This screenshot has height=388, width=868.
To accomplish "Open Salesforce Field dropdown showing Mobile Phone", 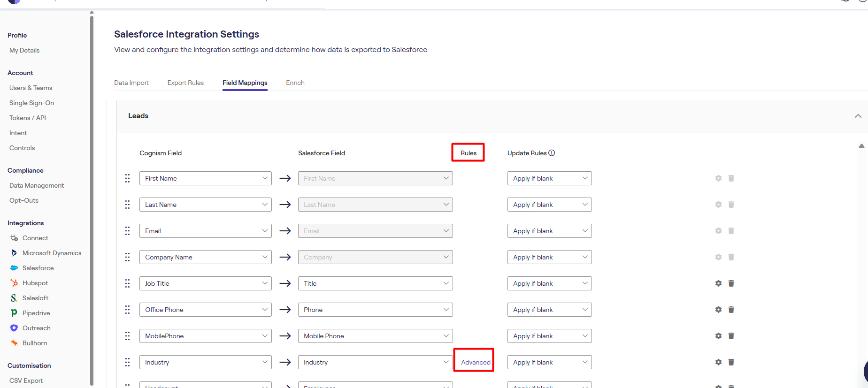I will coord(375,336).
